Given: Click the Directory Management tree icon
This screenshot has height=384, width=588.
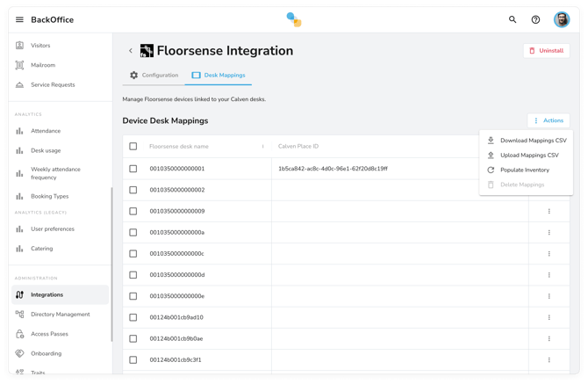Looking at the screenshot, I should [x=19, y=315].
